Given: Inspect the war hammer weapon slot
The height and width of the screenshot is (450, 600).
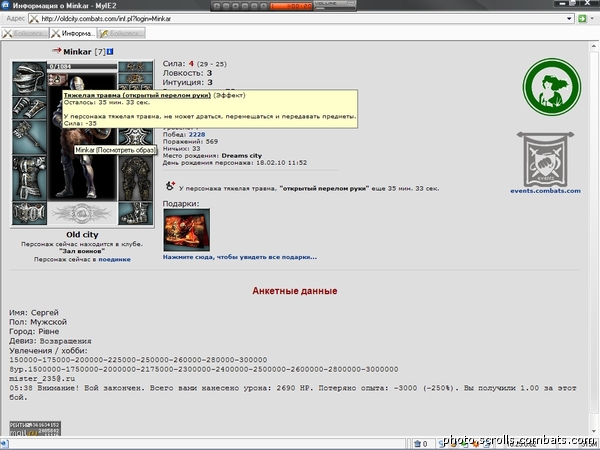Looking at the screenshot, I should coord(29,137).
